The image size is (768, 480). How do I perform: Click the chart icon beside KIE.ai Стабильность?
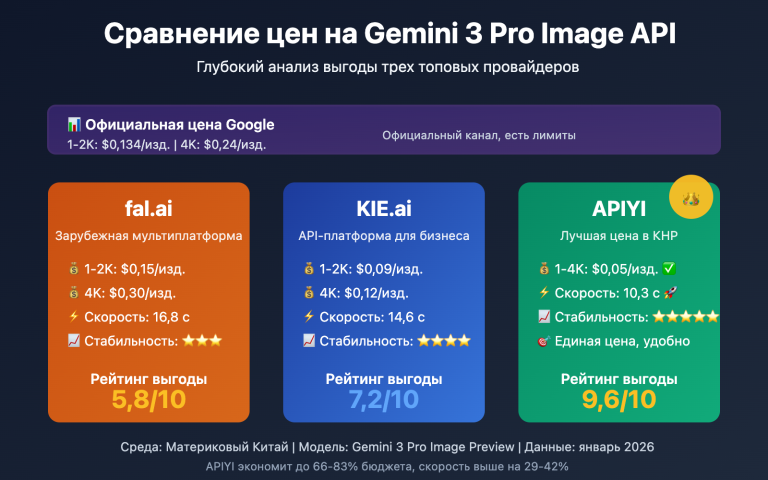tap(309, 340)
